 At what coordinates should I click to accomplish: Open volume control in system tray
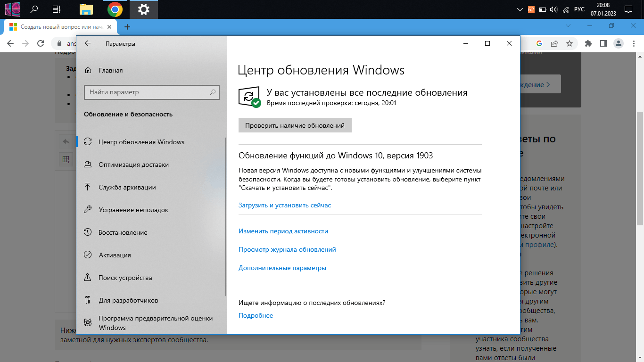click(x=554, y=9)
